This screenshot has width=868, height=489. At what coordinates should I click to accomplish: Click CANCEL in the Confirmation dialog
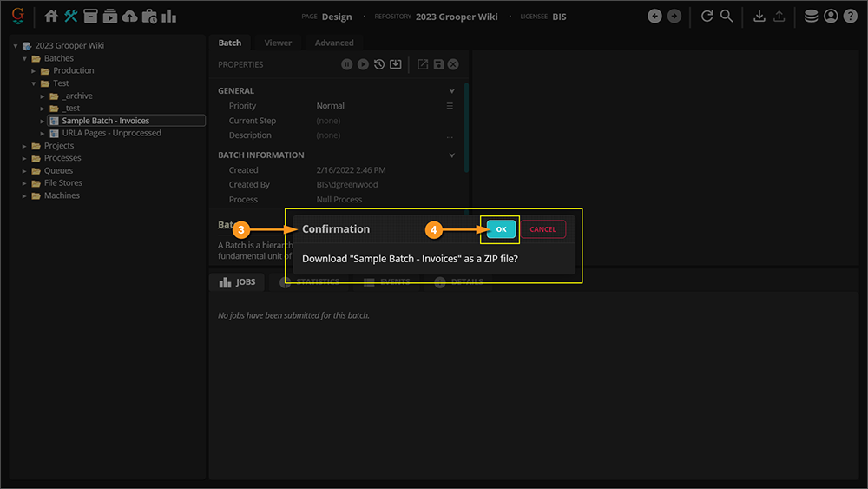tap(542, 229)
